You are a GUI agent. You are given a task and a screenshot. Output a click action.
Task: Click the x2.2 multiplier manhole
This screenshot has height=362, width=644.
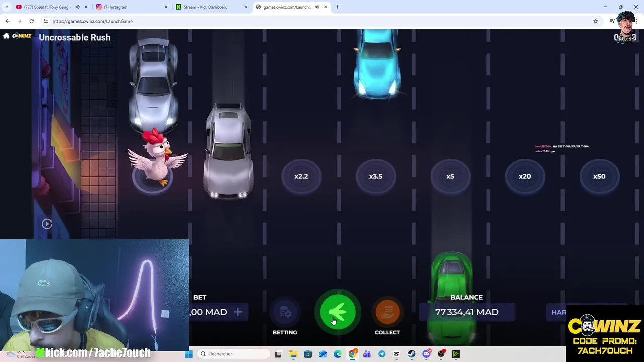coord(301,176)
